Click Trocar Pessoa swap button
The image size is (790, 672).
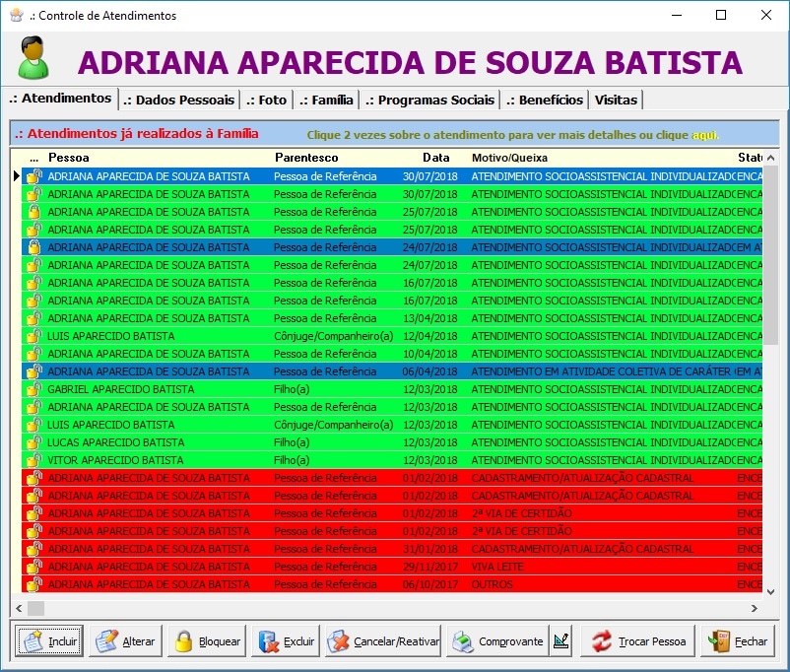click(637, 641)
